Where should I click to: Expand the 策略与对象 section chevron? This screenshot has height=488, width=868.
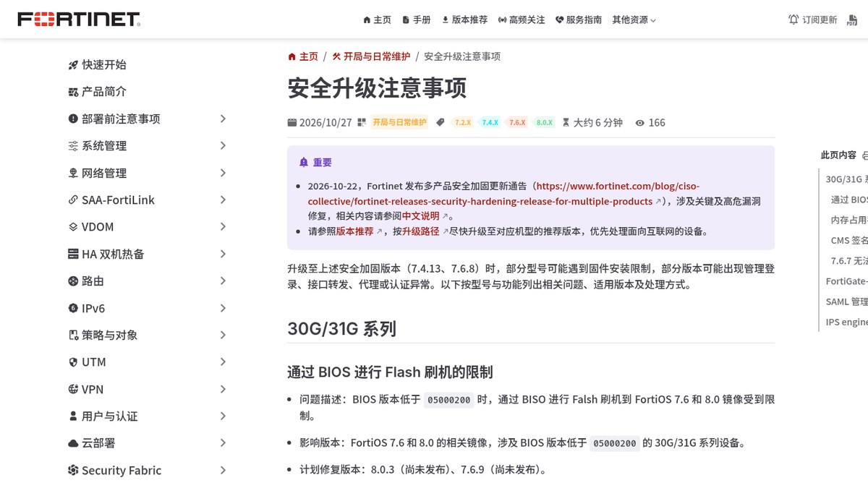223,335
